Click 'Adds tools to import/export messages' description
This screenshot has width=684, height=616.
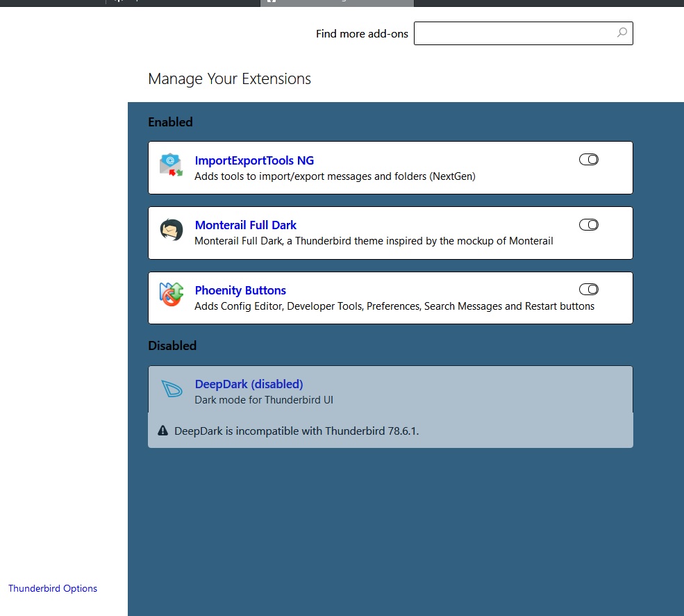click(x=335, y=176)
